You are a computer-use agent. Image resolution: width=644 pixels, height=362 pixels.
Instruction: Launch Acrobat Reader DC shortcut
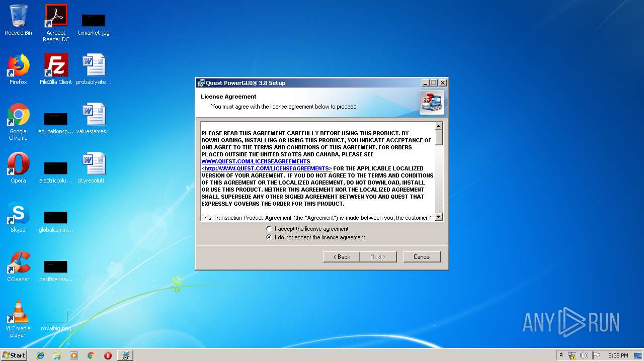tap(56, 23)
